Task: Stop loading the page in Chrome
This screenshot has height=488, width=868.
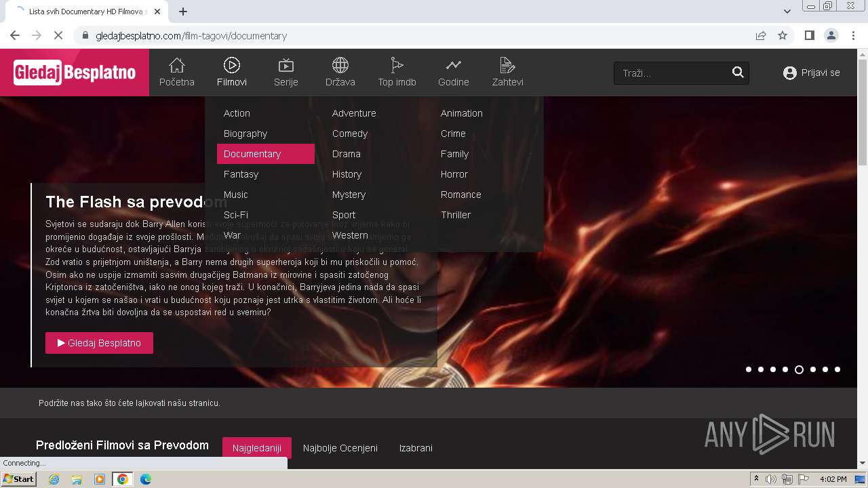Action: click(x=58, y=35)
